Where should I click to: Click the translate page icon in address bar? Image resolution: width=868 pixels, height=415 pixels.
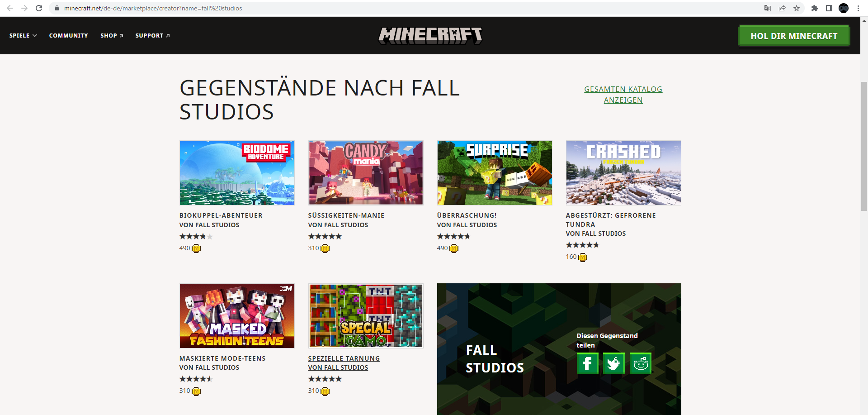tap(768, 8)
